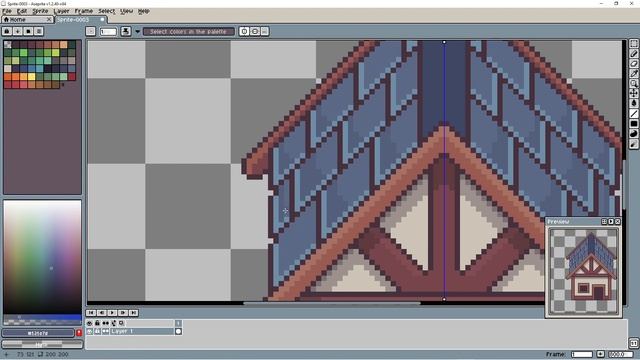Screen dimensions: 640x360
Task: Click the ink type icon in context bar
Action: pos(126,31)
